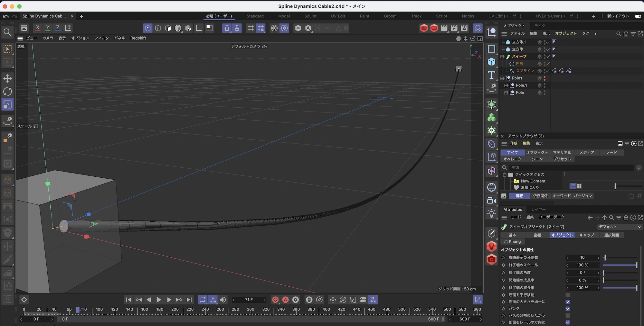The height and width of the screenshot is (326, 644).
Task: Uncheck the バンク checkbox
Action: coord(568,309)
